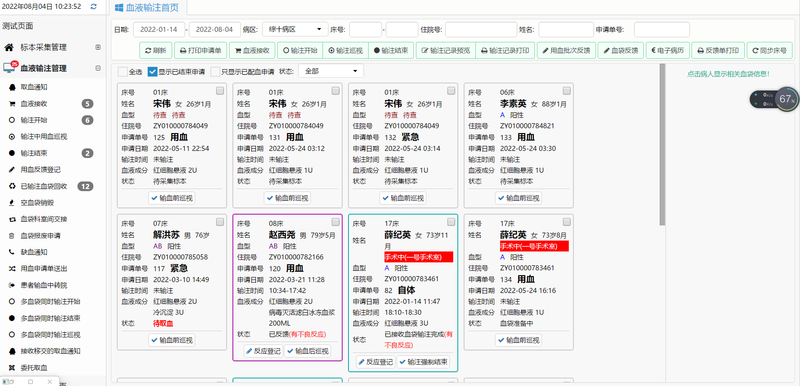This screenshot has height=386, width=800.
Task: Click the icon for 患者输血中转院
Action: coord(12,285)
